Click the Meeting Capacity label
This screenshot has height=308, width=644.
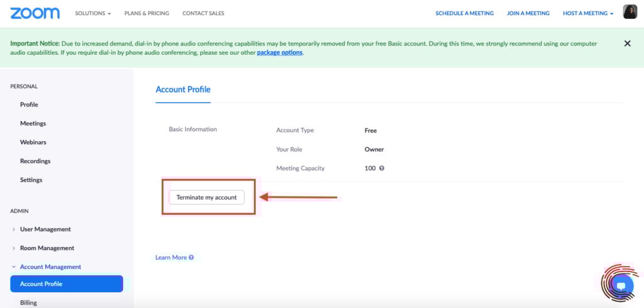[x=300, y=168]
